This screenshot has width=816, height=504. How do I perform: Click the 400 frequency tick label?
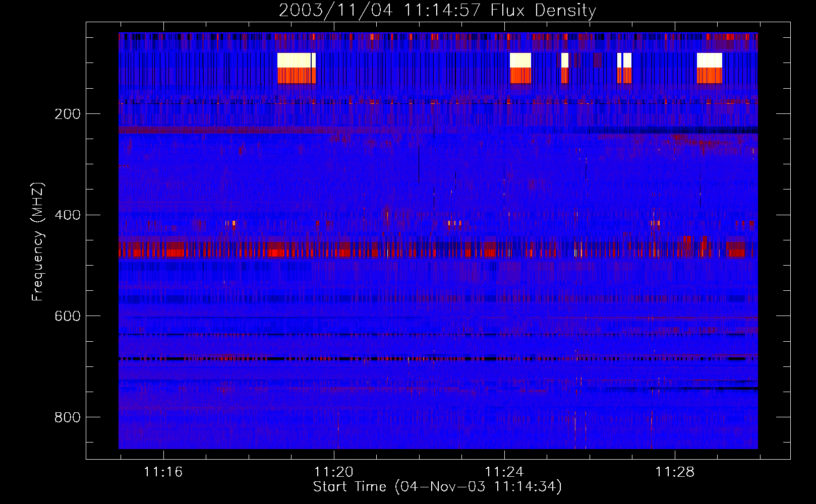click(68, 215)
